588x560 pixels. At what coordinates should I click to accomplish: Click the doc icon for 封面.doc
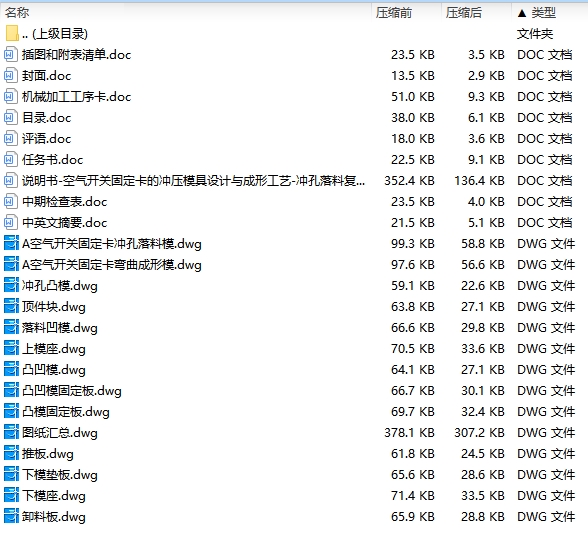tap(10, 76)
